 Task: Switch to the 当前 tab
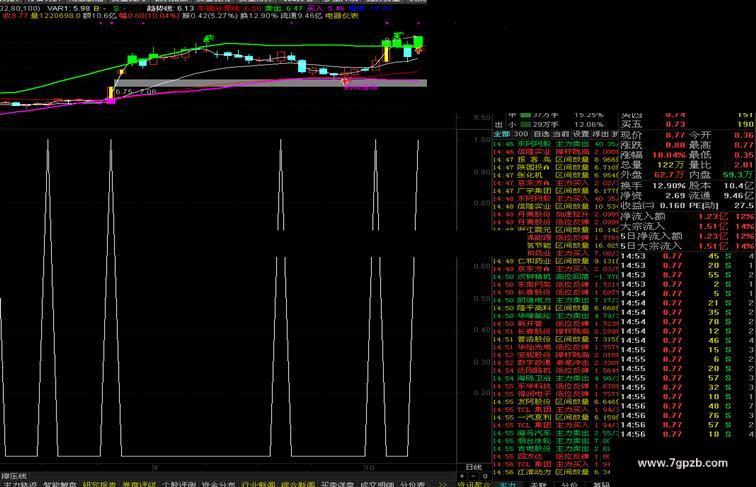click(561, 134)
